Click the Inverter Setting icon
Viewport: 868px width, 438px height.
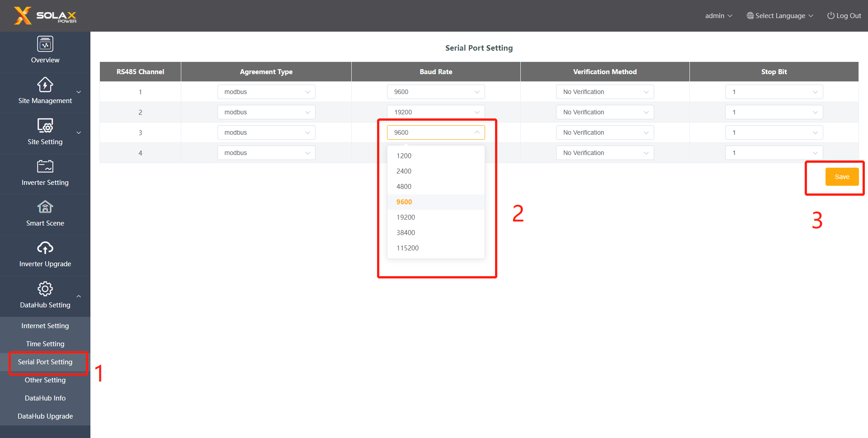[45, 166]
